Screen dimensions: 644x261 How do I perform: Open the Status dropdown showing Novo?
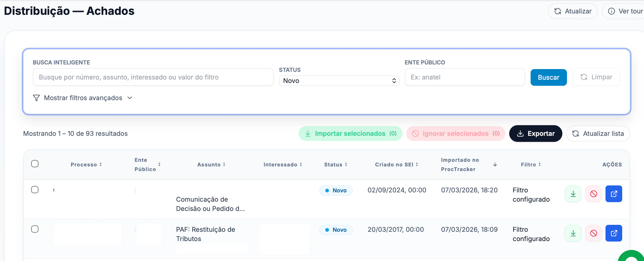click(x=339, y=81)
